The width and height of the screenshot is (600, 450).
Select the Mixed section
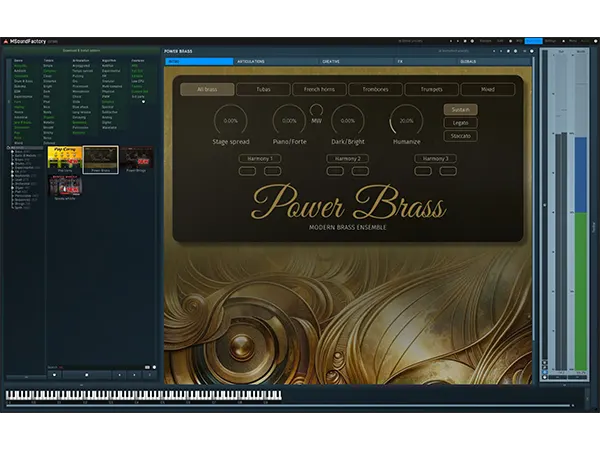(488, 89)
